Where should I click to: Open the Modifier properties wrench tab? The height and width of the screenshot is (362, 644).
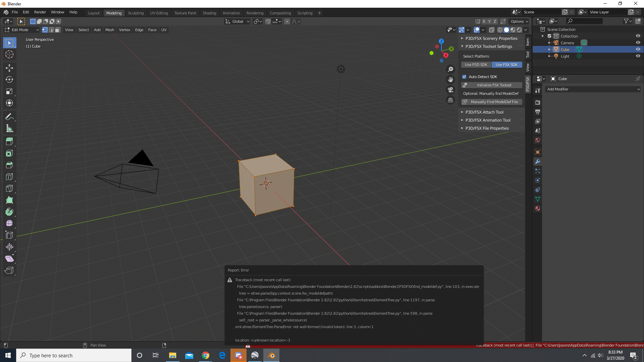click(x=538, y=162)
